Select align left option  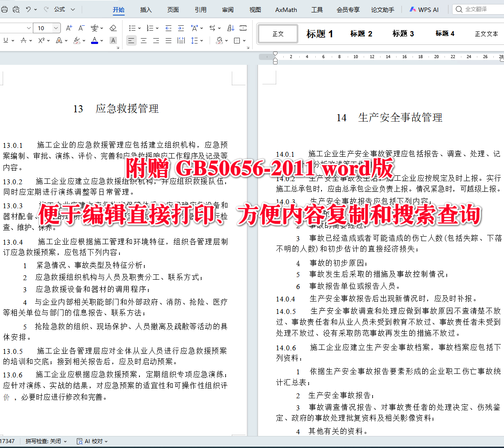[x=131, y=40]
